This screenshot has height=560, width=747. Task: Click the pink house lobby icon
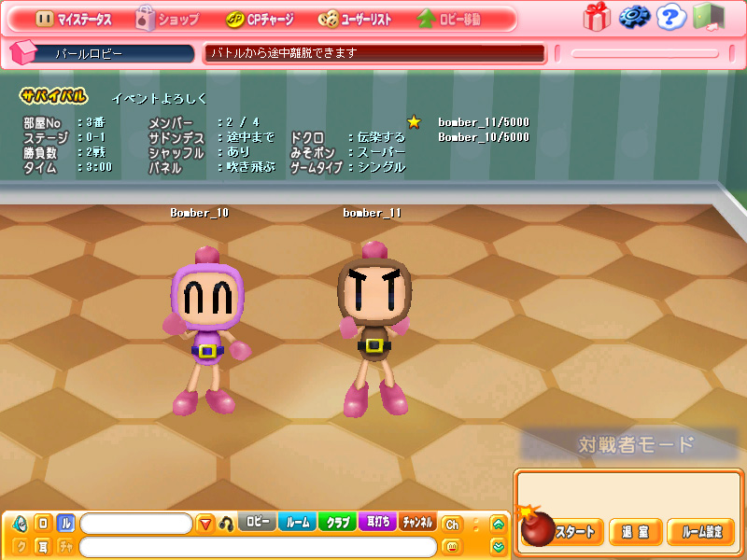22,52
